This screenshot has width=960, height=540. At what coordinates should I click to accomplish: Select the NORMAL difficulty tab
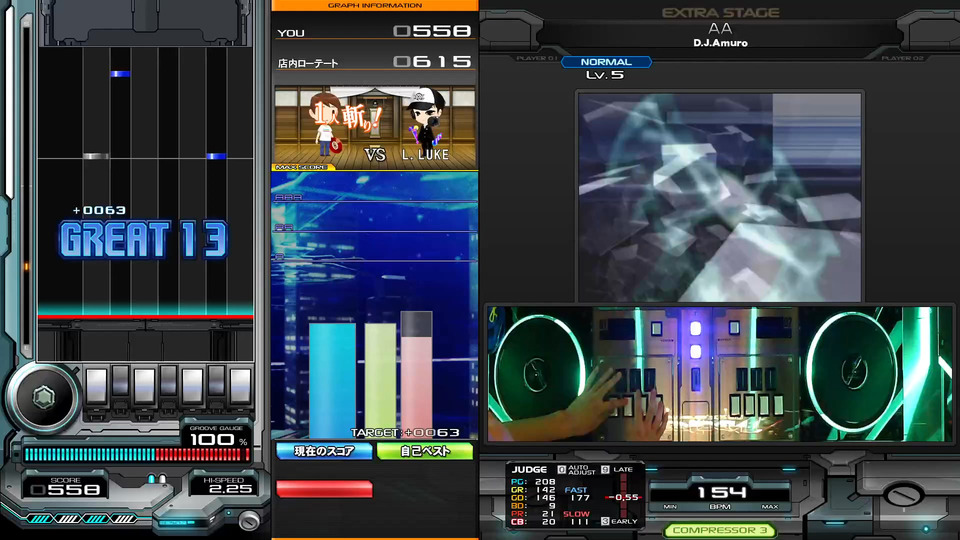point(606,62)
